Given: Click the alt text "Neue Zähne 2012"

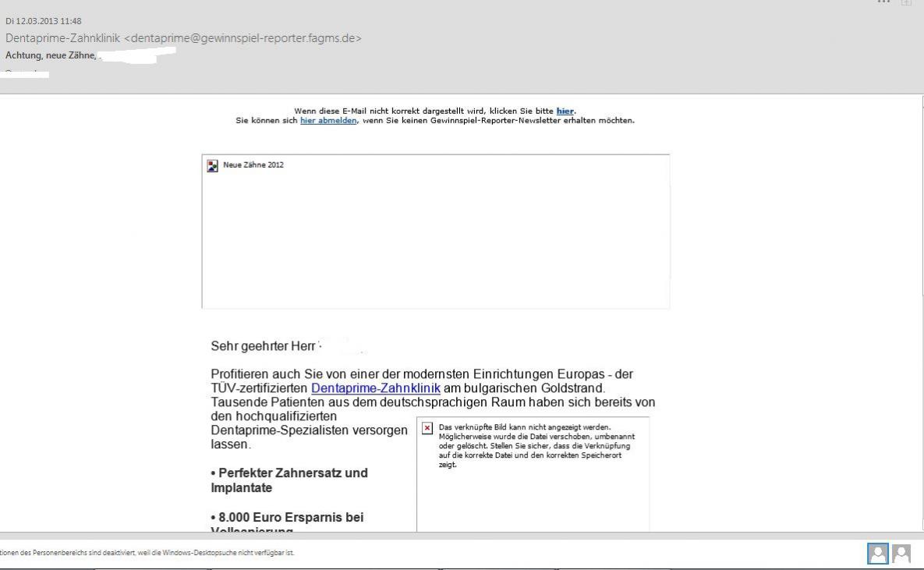Looking at the screenshot, I should pyautogui.click(x=253, y=165).
